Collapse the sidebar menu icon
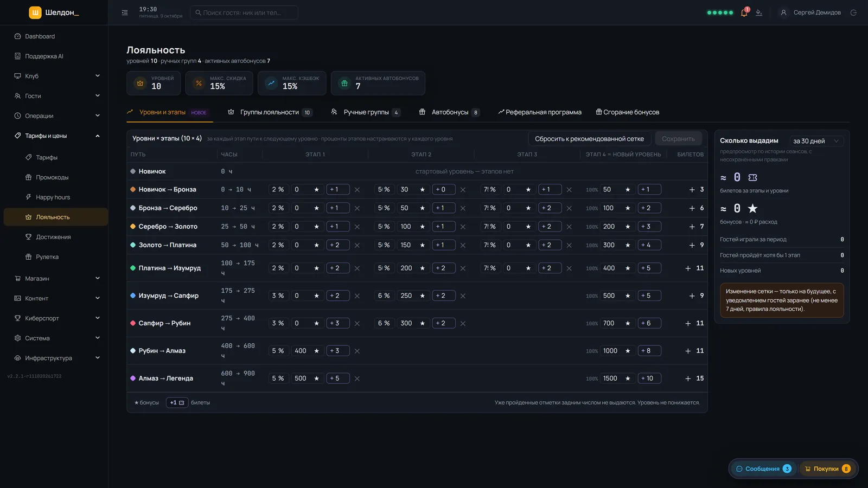 (x=125, y=12)
